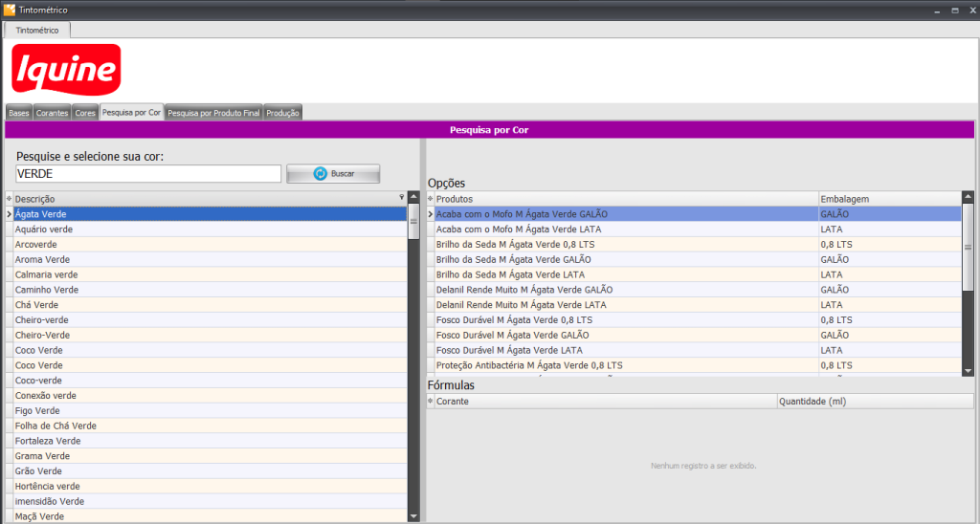Click the Tintométrico app icon in title bar
This screenshot has width=980, height=524.
point(10,9)
